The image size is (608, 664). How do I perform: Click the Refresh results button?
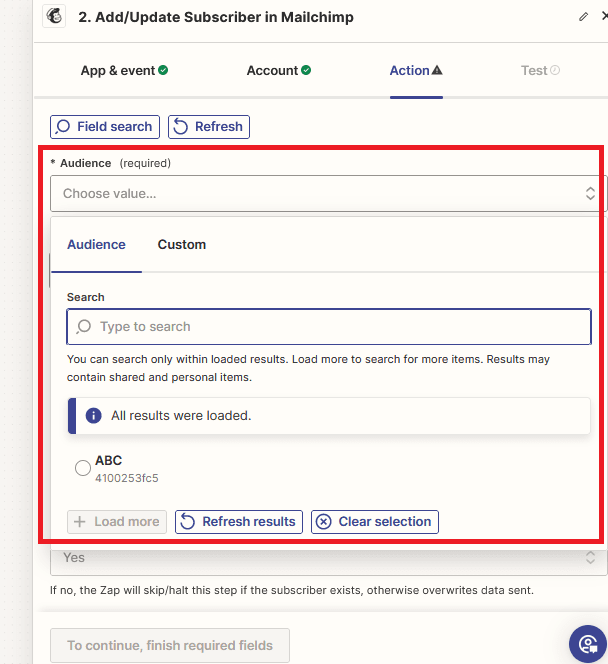point(239,521)
